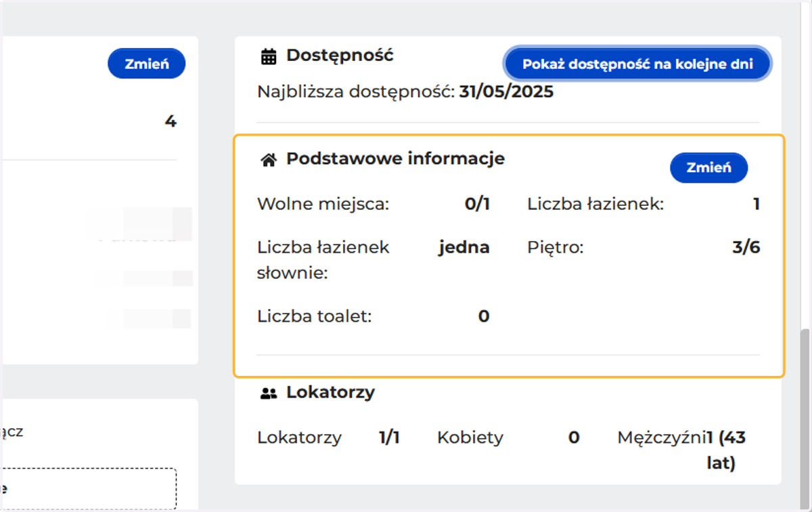812x512 pixels.
Task: Click the Liczba toalet label
Action: click(x=315, y=316)
